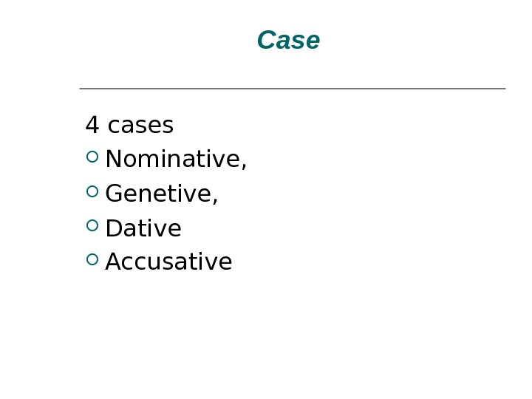Click the word "Genetive" in the list
Image resolution: width=532 pixels, height=399 pixels.
[x=159, y=194]
